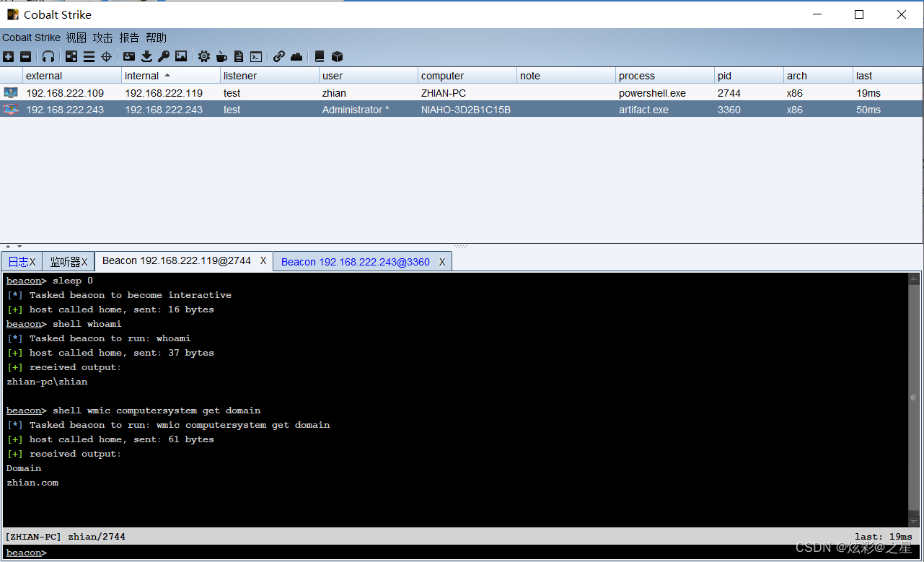
Task: Switch to the pivot graph view icon
Action: 71,56
